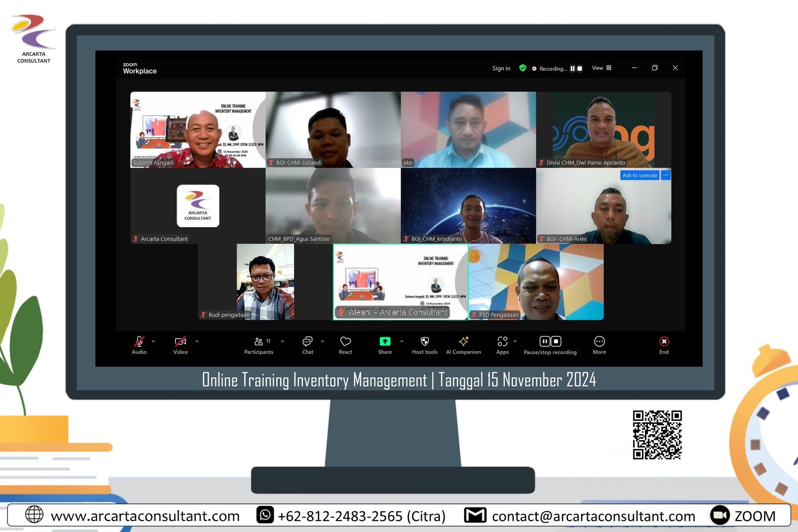Expand the share options arrow next to Share
The width and height of the screenshot is (798, 532).
click(x=401, y=342)
